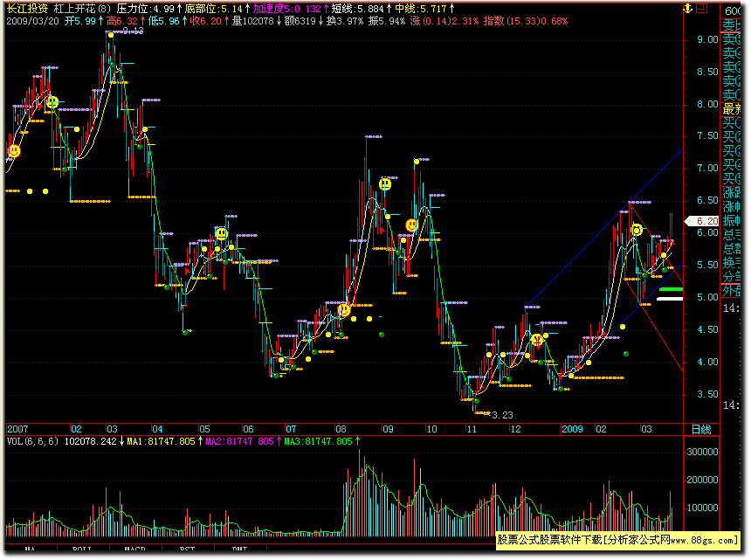Click the white pressure level bar
The width and height of the screenshot is (751, 560).
tap(670, 299)
